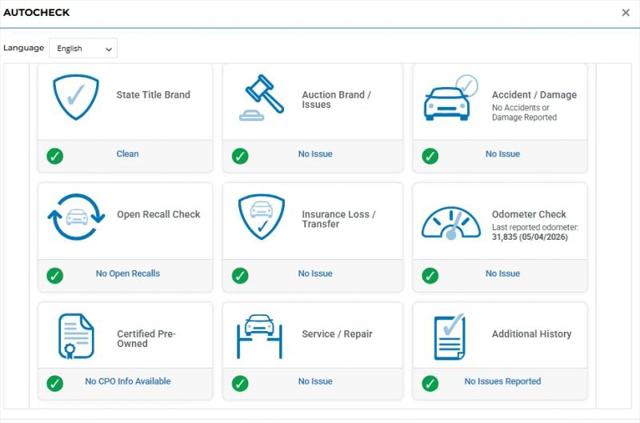Viewport: 640px width, 423px height.
Task: Click green checkmark in Accident / Damage card
Action: point(430,156)
